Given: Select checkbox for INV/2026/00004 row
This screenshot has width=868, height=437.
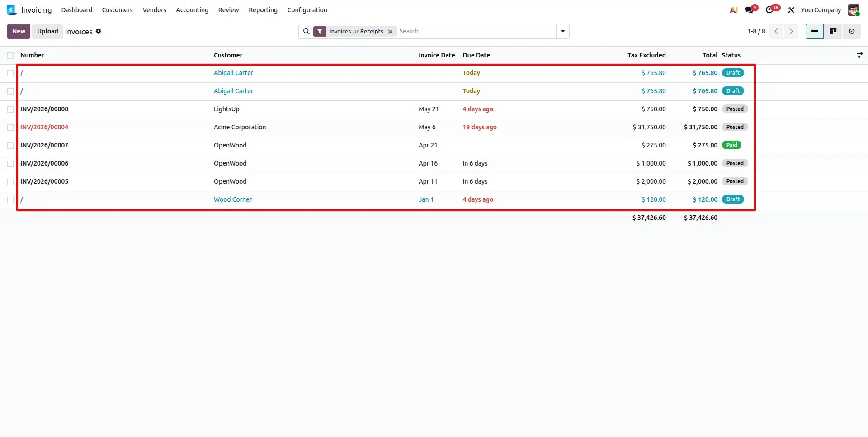Looking at the screenshot, I should click(10, 128).
